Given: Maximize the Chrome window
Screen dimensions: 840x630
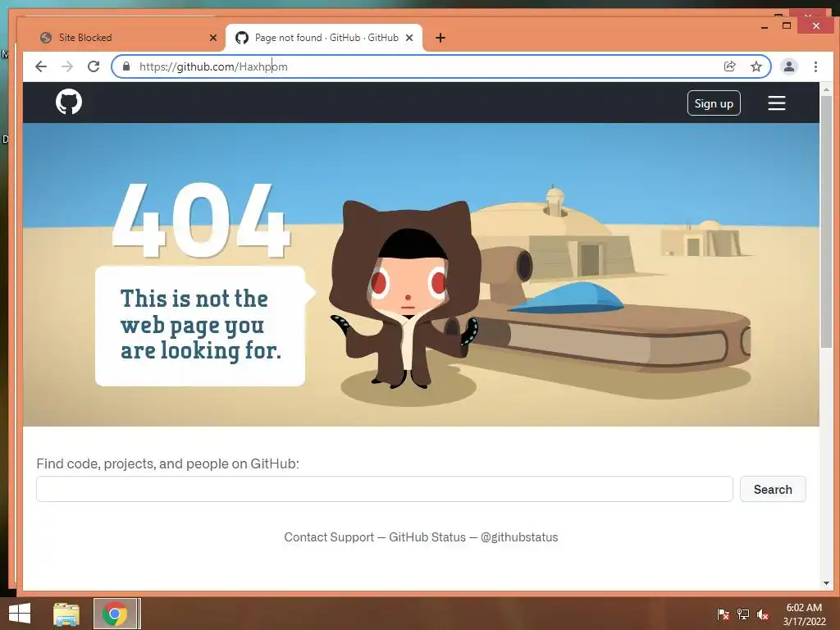Looking at the screenshot, I should tap(787, 25).
